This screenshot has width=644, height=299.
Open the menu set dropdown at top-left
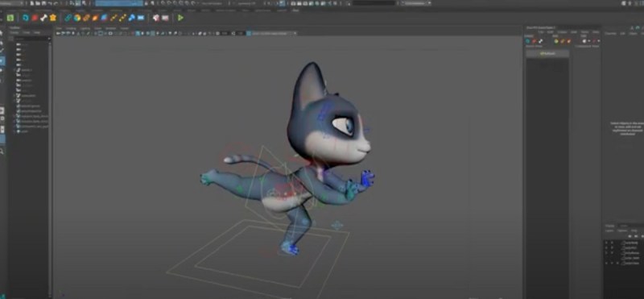click(12, 3)
